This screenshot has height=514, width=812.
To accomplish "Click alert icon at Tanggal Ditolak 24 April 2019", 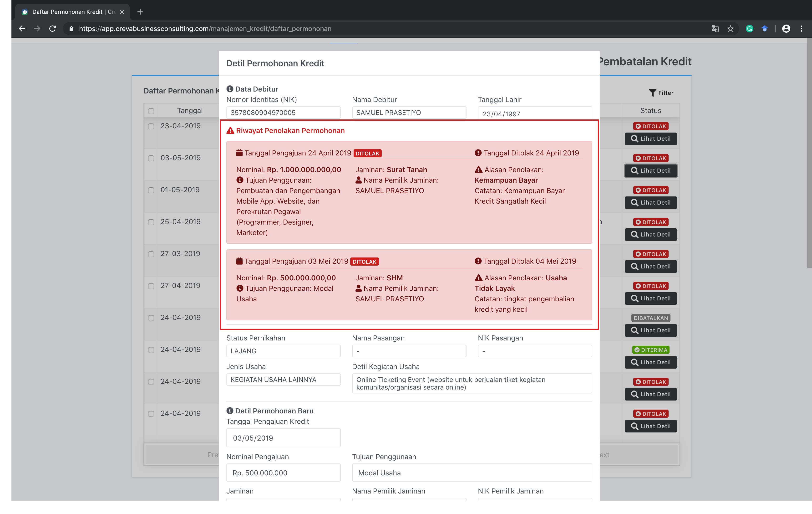I will (x=478, y=153).
